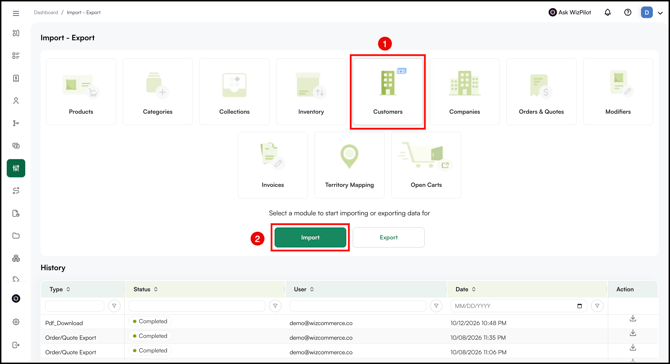Open Status column filter funnel icon
Screen dimensions: 670x364
275,306
